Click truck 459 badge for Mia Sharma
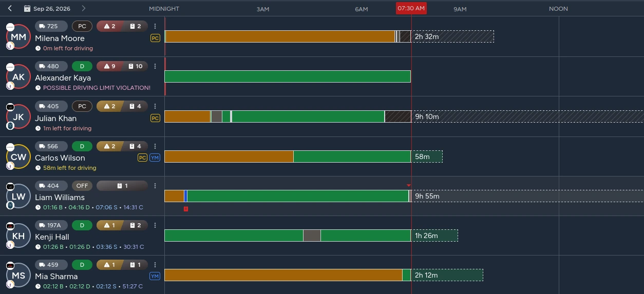Viewport: 644px width, 294px height. pos(51,265)
